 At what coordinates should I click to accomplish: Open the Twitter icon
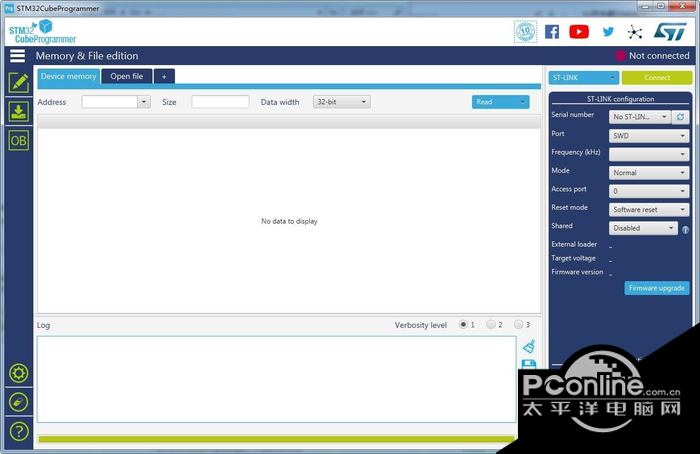[608, 32]
